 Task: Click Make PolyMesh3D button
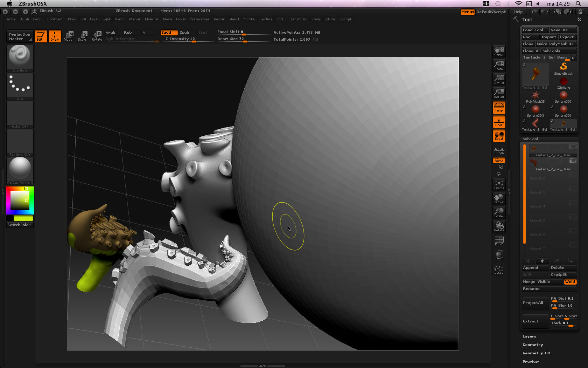556,44
